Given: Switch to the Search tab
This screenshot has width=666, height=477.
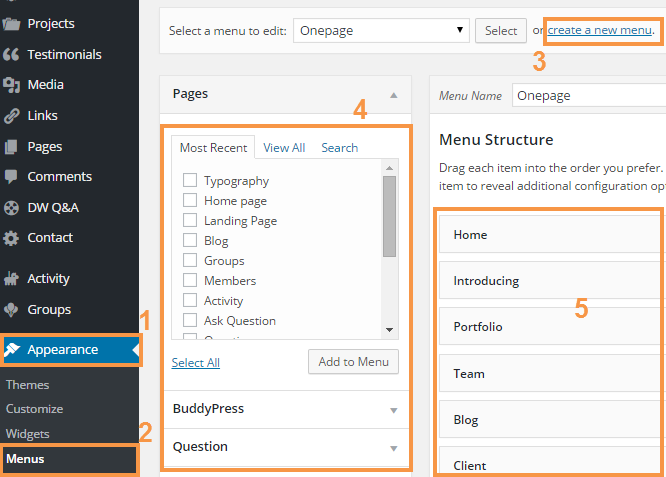Looking at the screenshot, I should [339, 148].
